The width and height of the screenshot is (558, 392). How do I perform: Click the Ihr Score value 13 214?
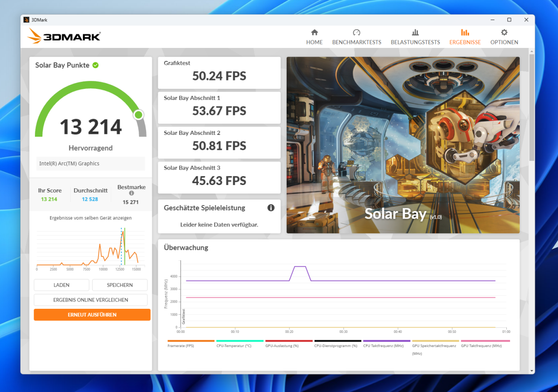coord(49,199)
